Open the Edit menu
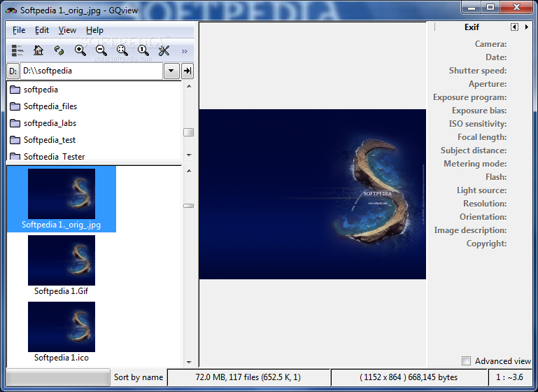This screenshot has width=538, height=392. point(42,30)
